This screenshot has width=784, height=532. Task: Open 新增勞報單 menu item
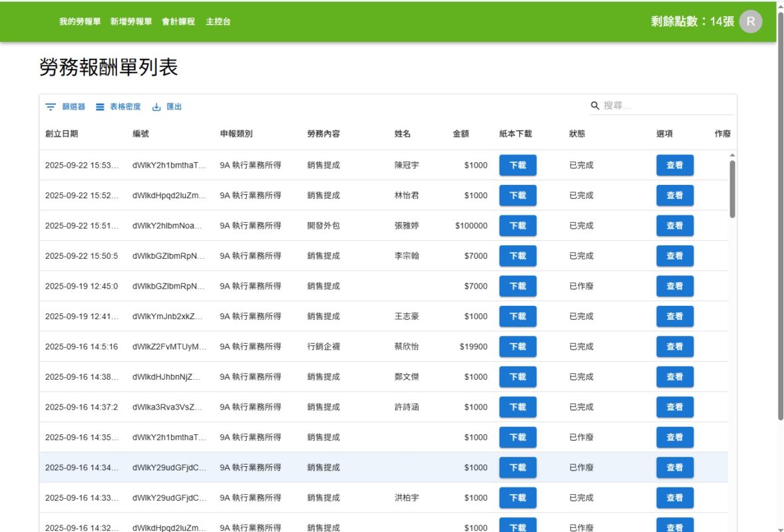coord(131,21)
